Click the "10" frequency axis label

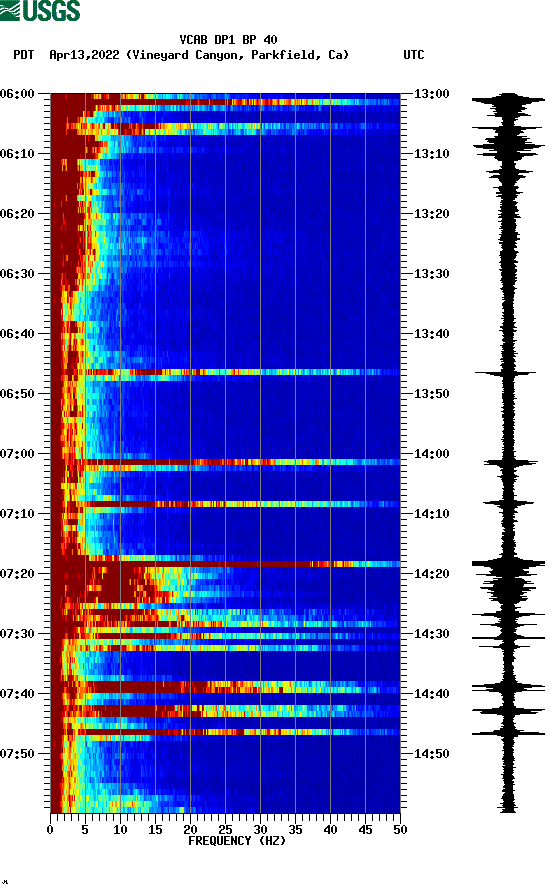click(120, 830)
